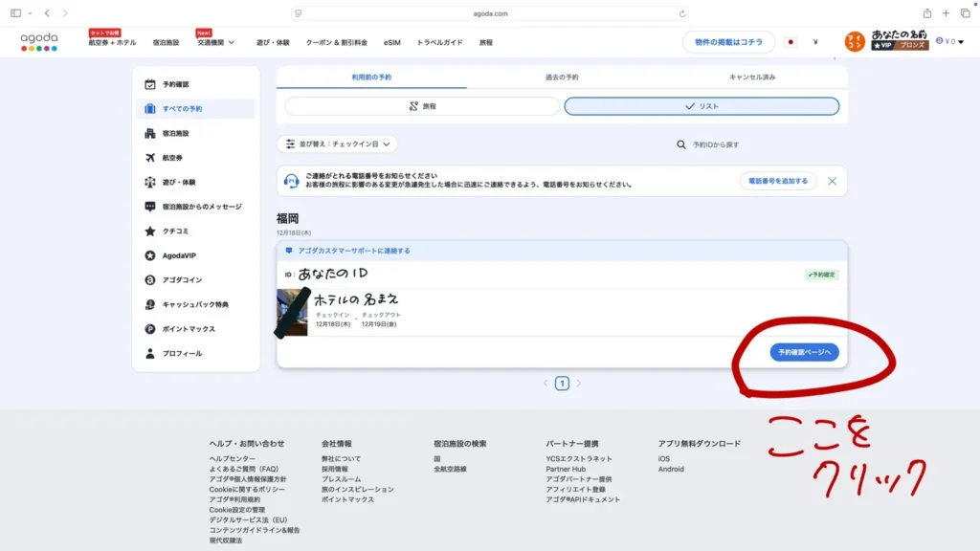Click the 予約確認ページへ button

807,352
